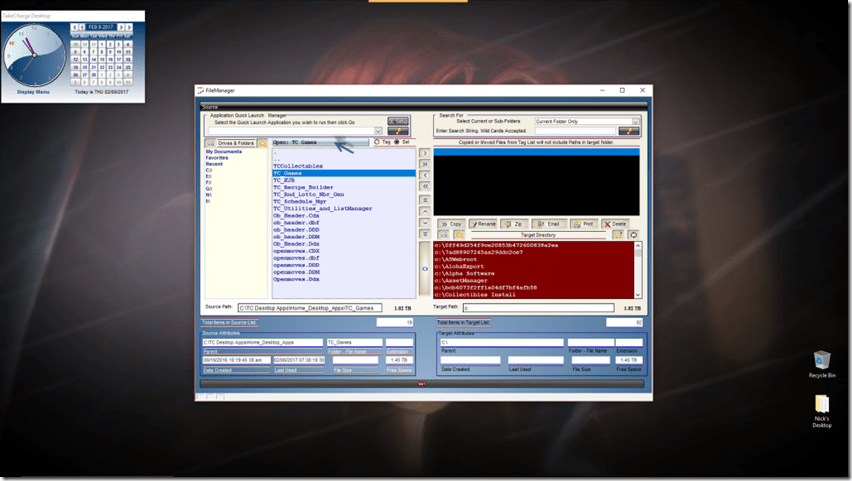Click the Enter Search String field
The height and width of the screenshot is (481, 852).
tap(574, 131)
